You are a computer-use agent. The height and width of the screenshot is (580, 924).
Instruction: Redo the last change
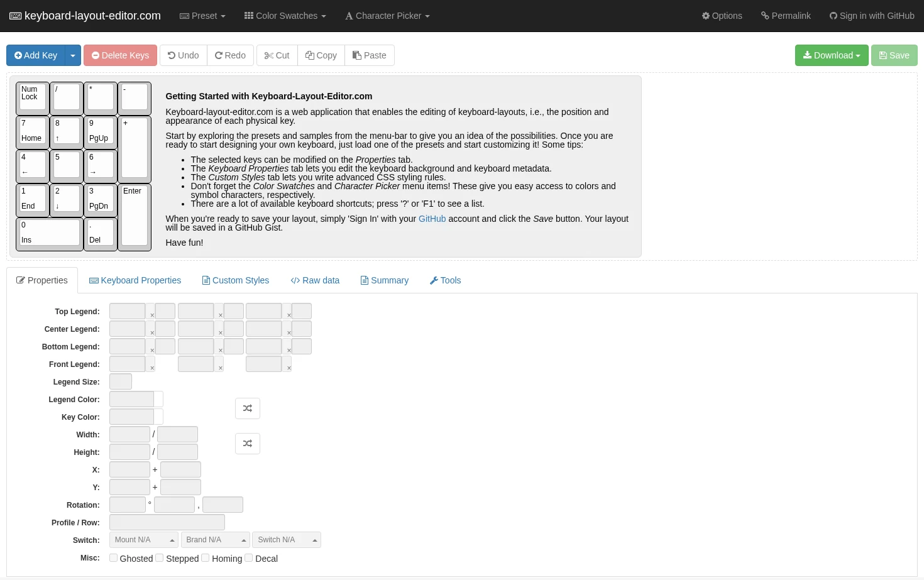[230, 55]
